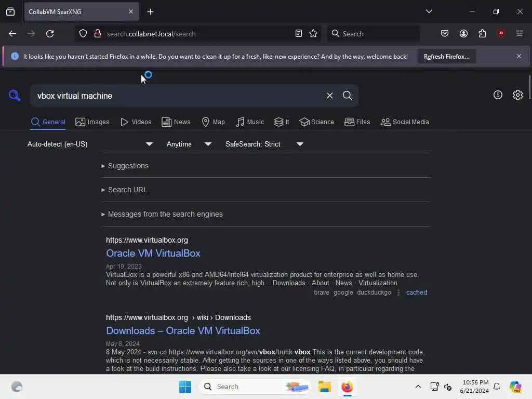Open the language Auto-detect dropdown
Viewport: 532px width, 399px height.
[90, 144]
